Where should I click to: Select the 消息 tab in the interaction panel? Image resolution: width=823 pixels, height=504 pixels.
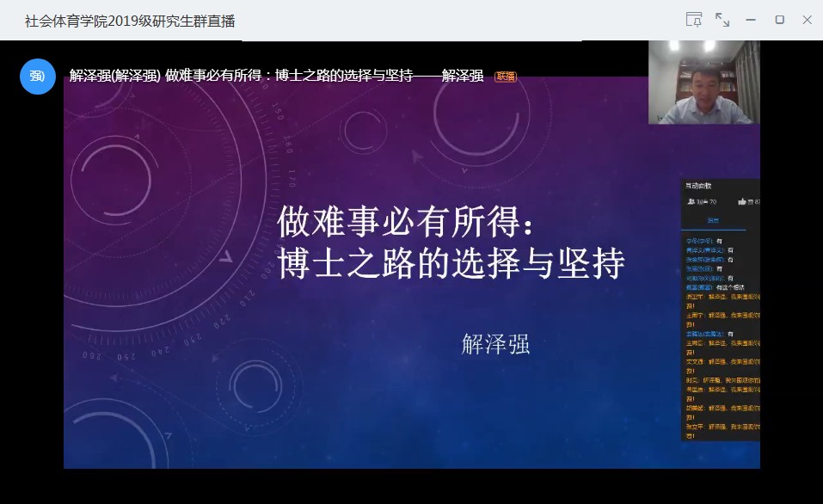coord(713,221)
